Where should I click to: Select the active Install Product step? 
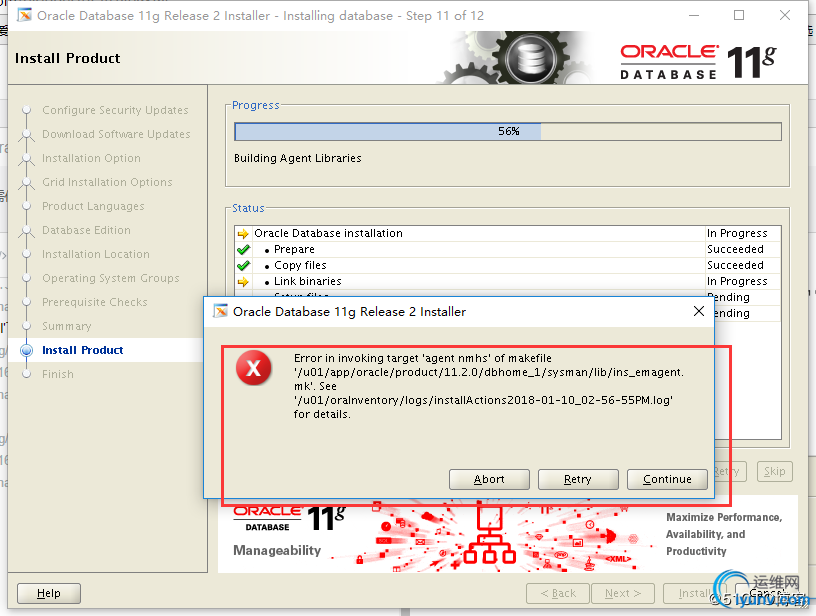(83, 350)
